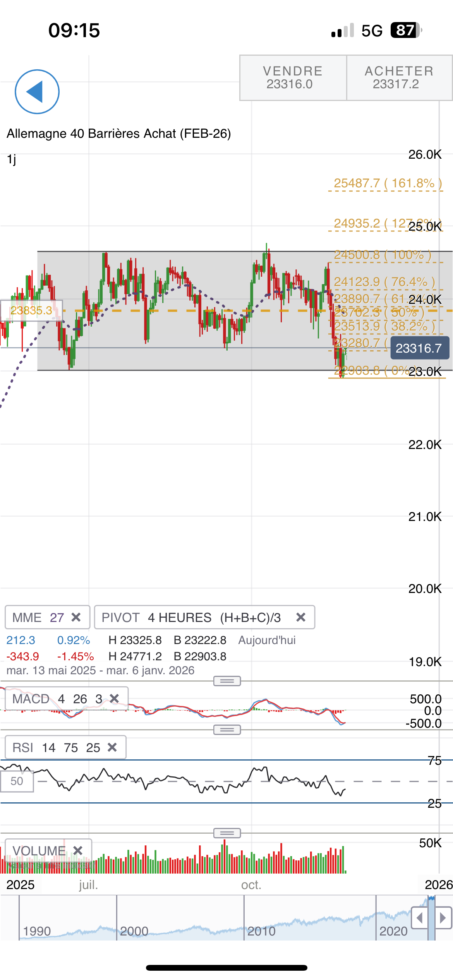Tap the 2010 year on navigator
The width and height of the screenshot is (453, 980).
[x=261, y=931]
